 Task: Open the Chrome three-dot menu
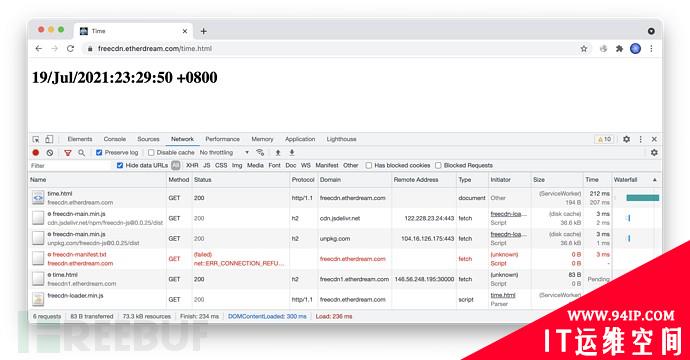point(651,49)
